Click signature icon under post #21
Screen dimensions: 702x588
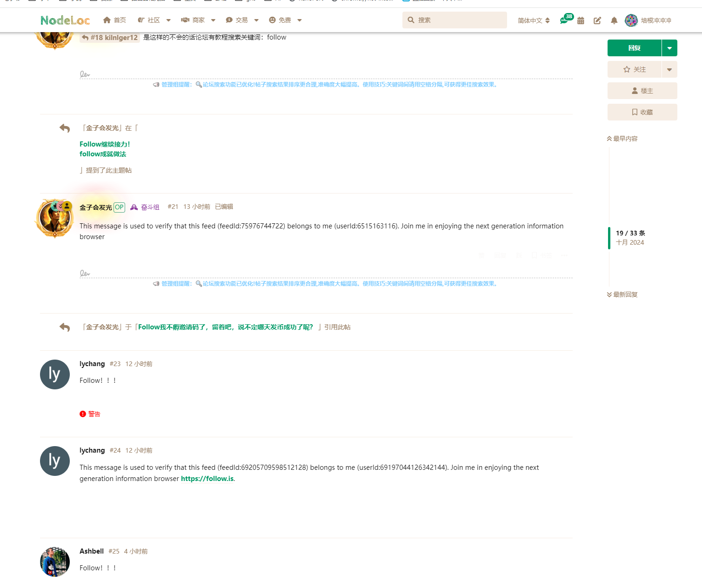point(85,273)
